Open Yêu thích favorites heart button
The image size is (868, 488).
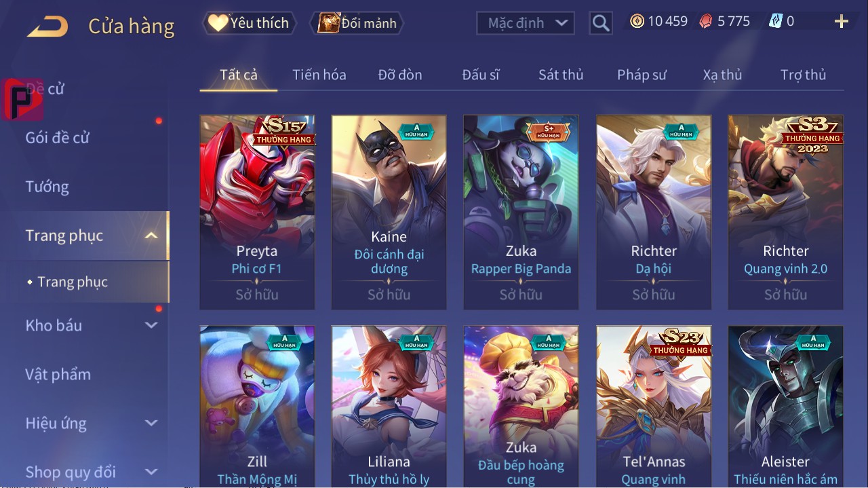pyautogui.click(x=250, y=23)
